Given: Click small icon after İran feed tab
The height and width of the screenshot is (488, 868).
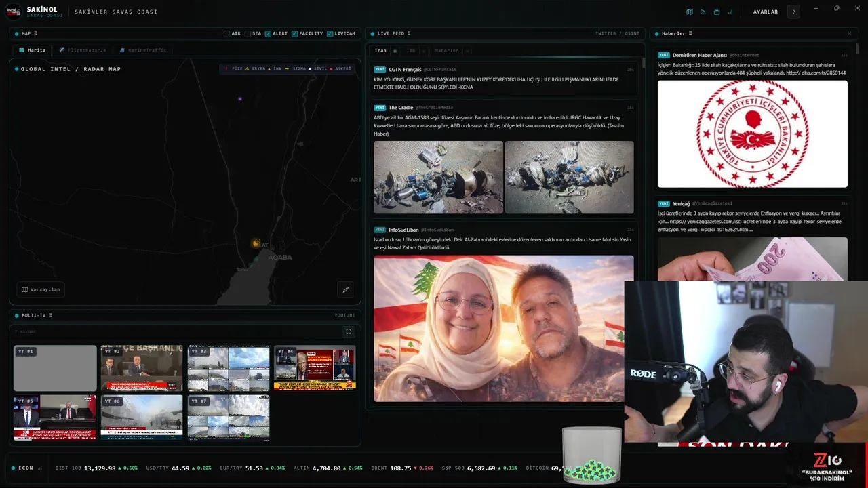Looking at the screenshot, I should point(395,51).
